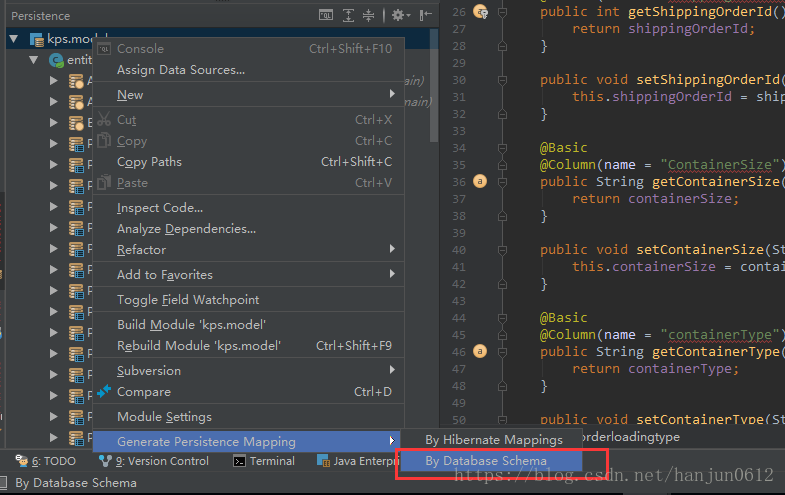Run Inspect Code... from the menu
The image size is (785, 495).
pos(248,208)
